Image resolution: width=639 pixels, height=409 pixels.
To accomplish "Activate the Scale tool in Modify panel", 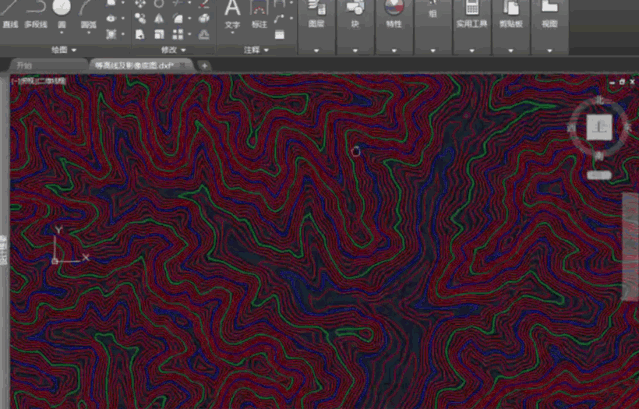I will pos(159,35).
